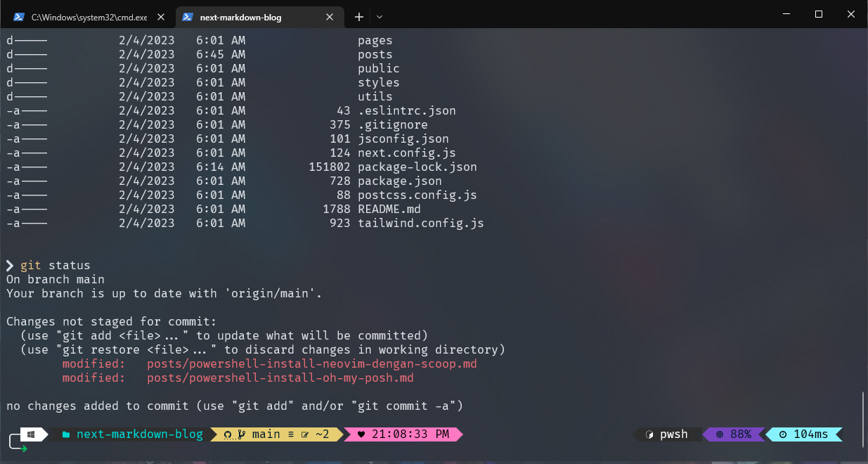Click the folder icon before next-markdown-blog
This screenshot has width=868, height=464.
coord(66,434)
